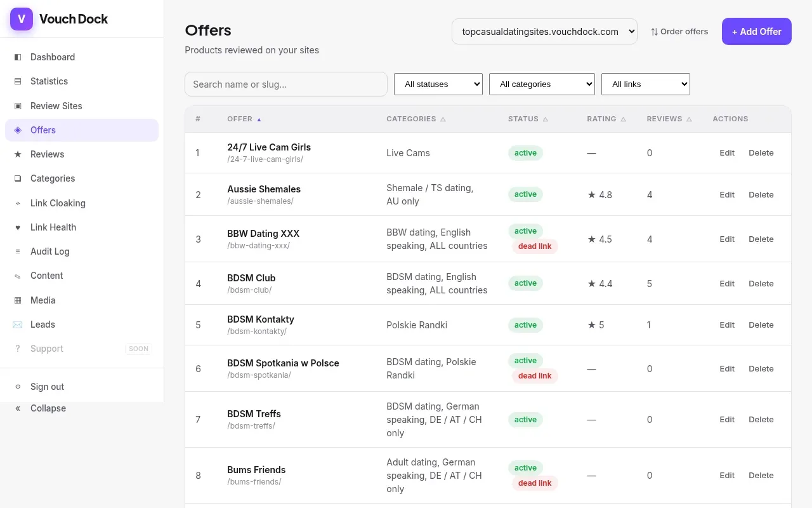This screenshot has height=508, width=812.
Task: Navigate to Link Cloaking
Action: (x=82, y=203)
